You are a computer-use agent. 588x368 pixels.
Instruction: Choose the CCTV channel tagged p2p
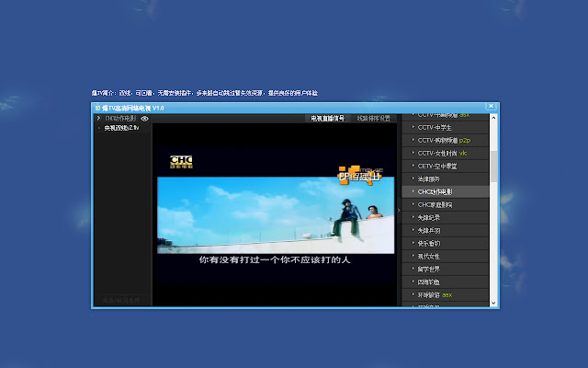(445, 141)
